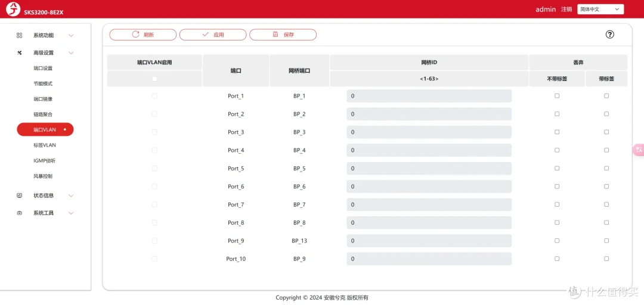Click the 保存 save button
The width and height of the screenshot is (644, 305).
click(283, 35)
